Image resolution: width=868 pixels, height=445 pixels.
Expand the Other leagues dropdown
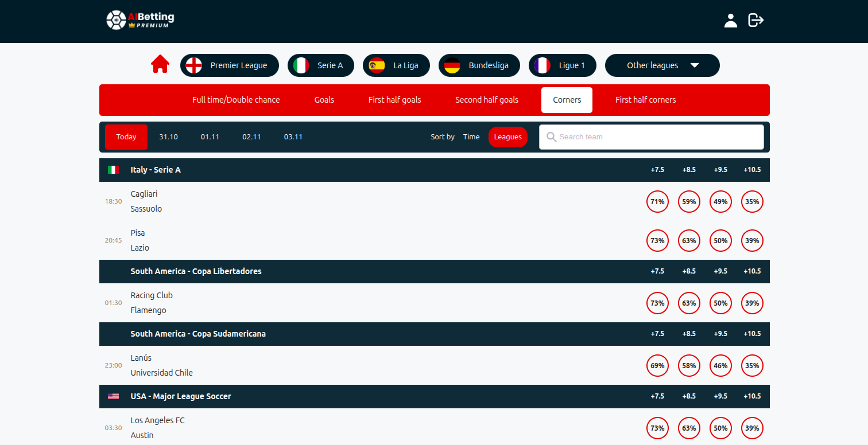pos(662,65)
